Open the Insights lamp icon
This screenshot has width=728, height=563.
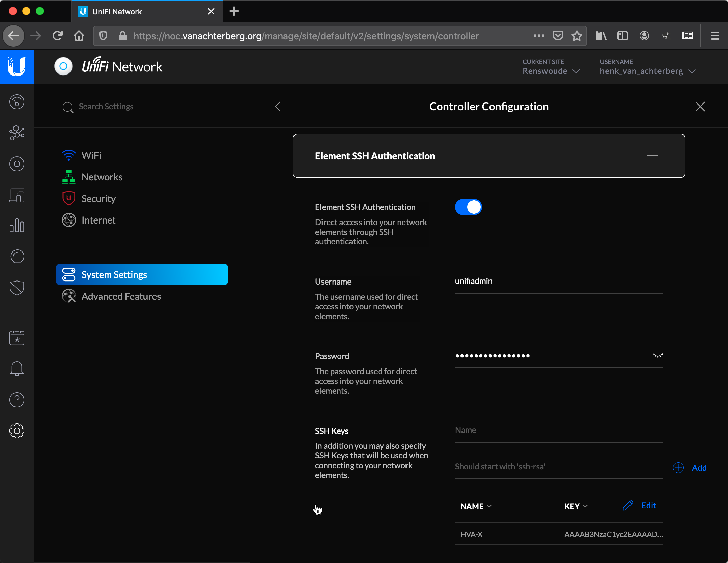[17, 256]
